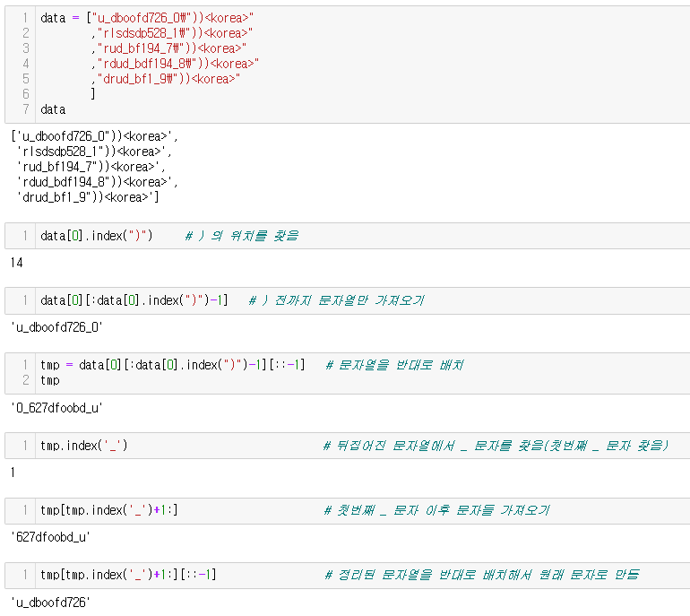Click the comment after tmp[tmp.index('_')+1:]
Image resolution: width=690 pixels, height=616 pixels.
pos(436,510)
